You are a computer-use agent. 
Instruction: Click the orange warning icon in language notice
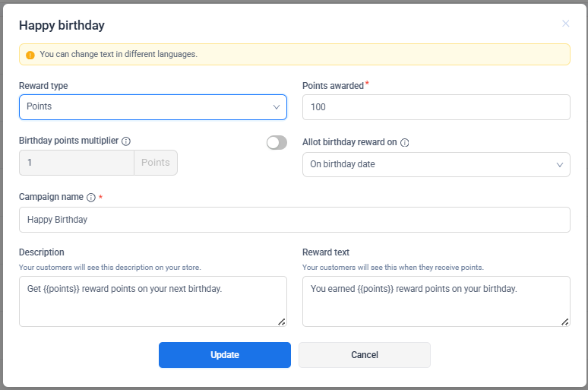coord(30,55)
